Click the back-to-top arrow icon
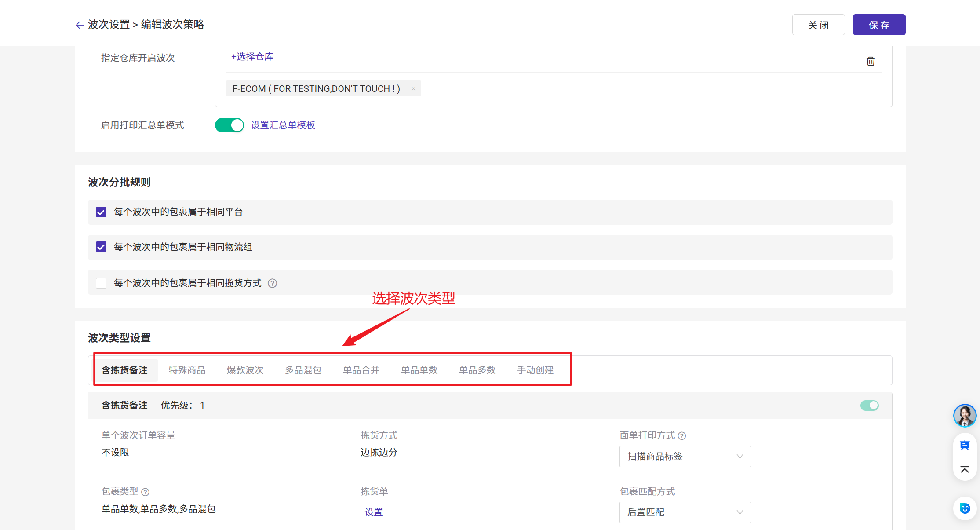Image resolution: width=980 pixels, height=530 pixels. click(965, 469)
